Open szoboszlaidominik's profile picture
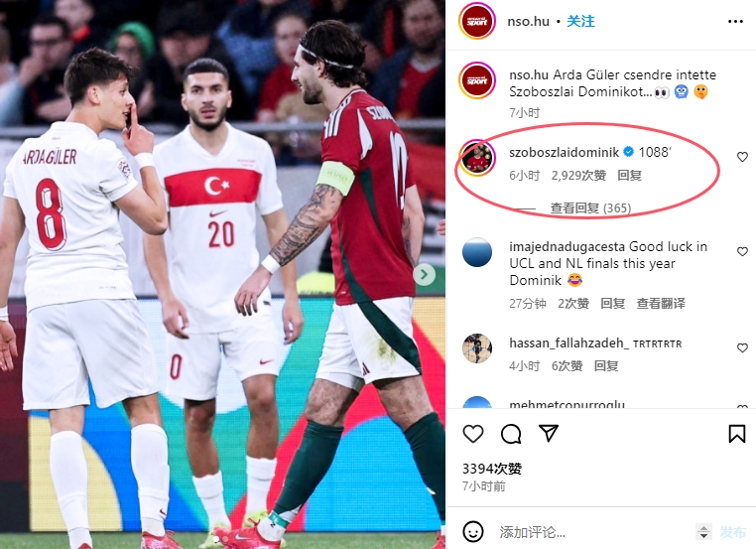The width and height of the screenshot is (756, 549). [x=477, y=158]
